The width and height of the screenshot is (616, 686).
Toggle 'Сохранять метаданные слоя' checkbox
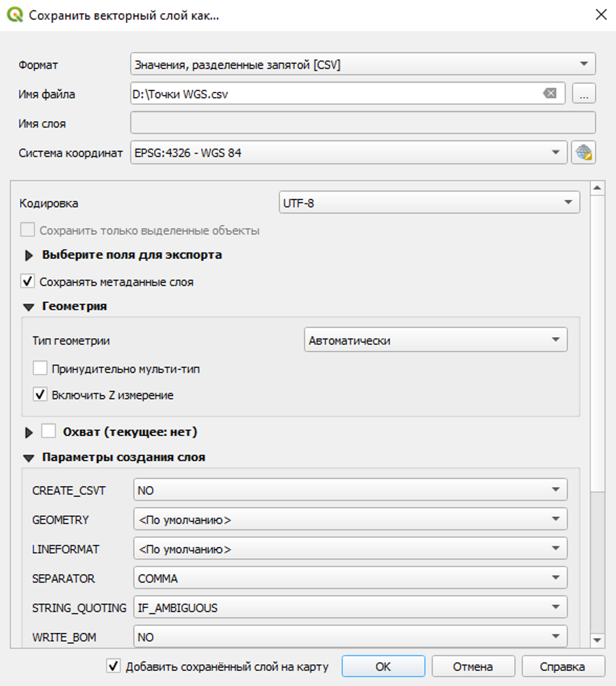pyautogui.click(x=28, y=282)
